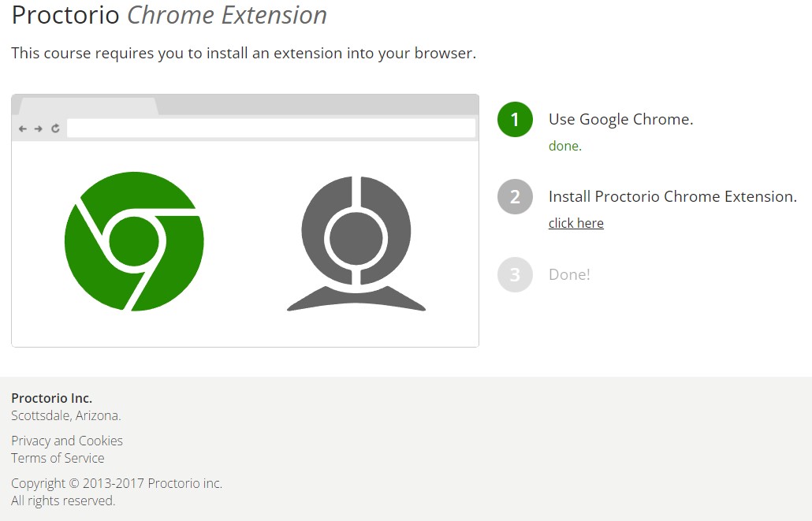Click the grayed-out "Done!" step label
812x521 pixels.
click(569, 274)
